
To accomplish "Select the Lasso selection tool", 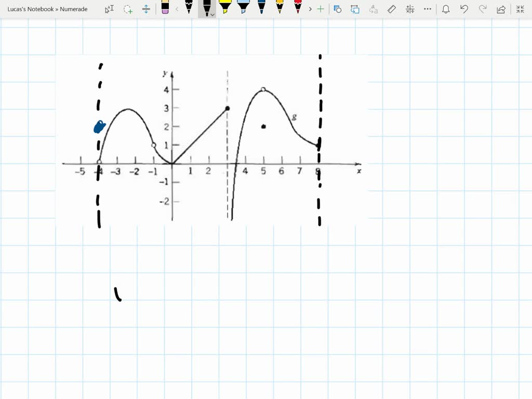I will [x=127, y=9].
